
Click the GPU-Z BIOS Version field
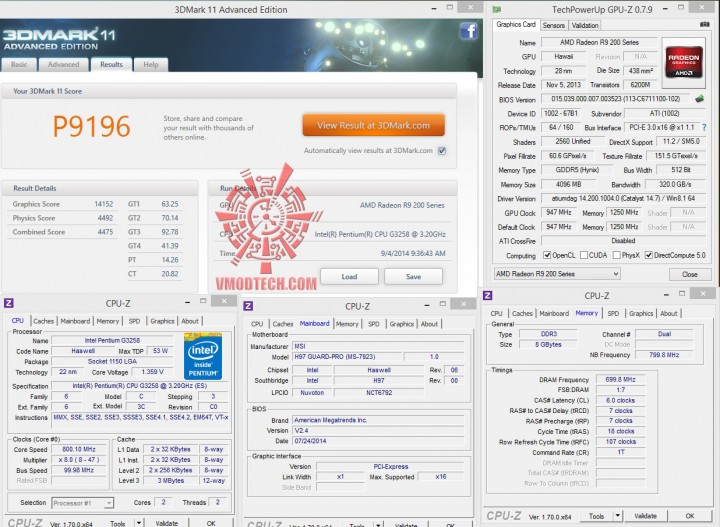617,99
